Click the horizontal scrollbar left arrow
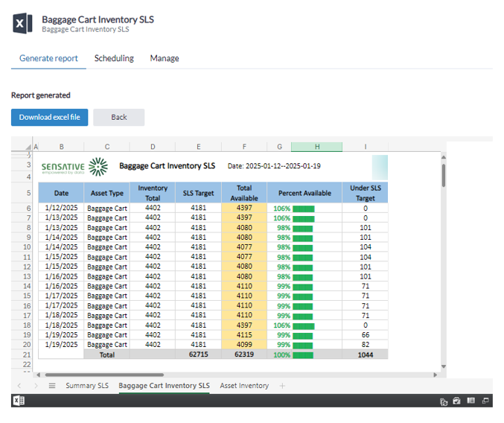Screen dimensions: 504x423 38,375
